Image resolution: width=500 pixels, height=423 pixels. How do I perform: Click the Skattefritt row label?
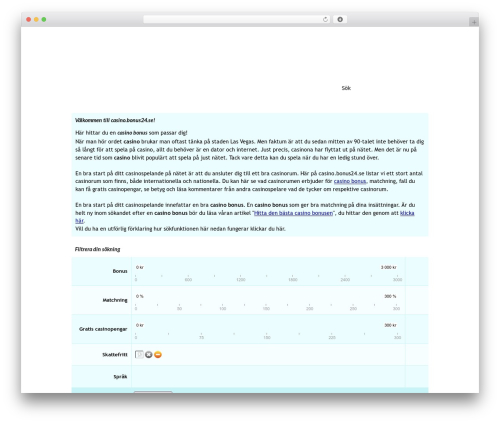(115, 355)
